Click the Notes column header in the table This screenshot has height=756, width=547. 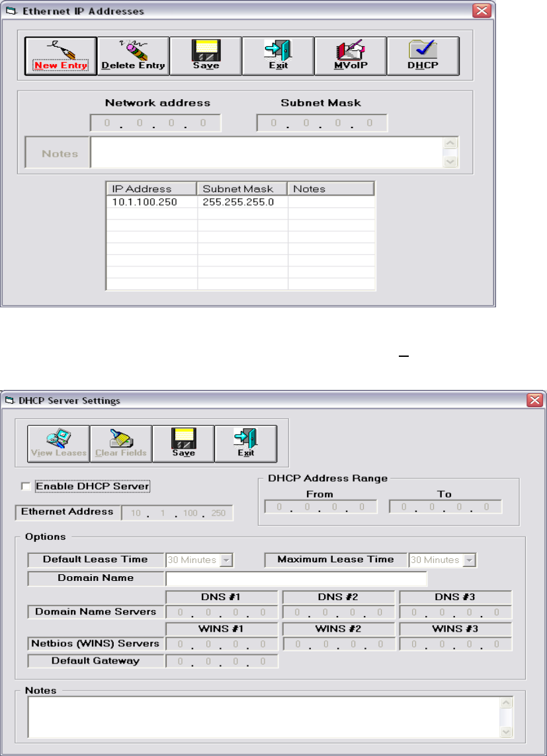point(331,189)
